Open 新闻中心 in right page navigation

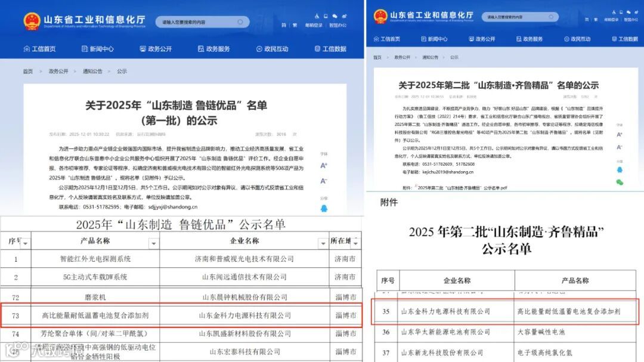(x=435, y=39)
